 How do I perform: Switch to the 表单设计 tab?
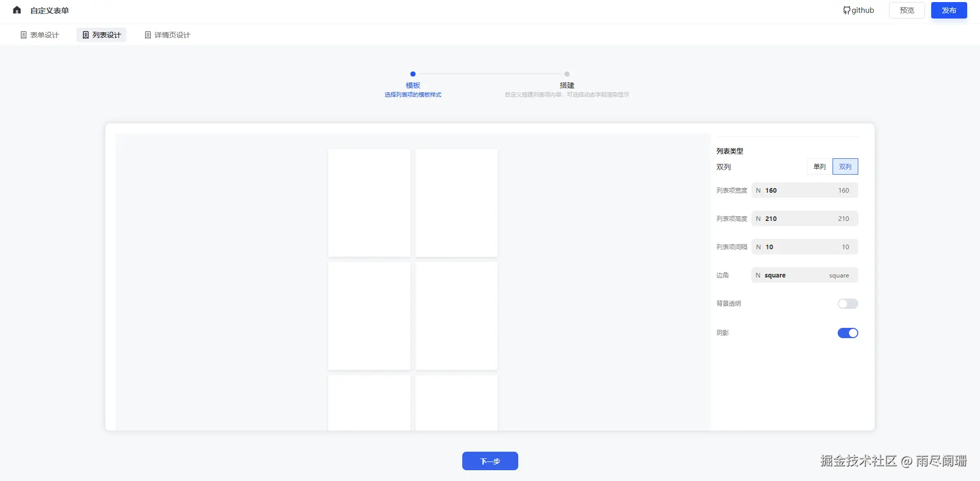tap(40, 34)
